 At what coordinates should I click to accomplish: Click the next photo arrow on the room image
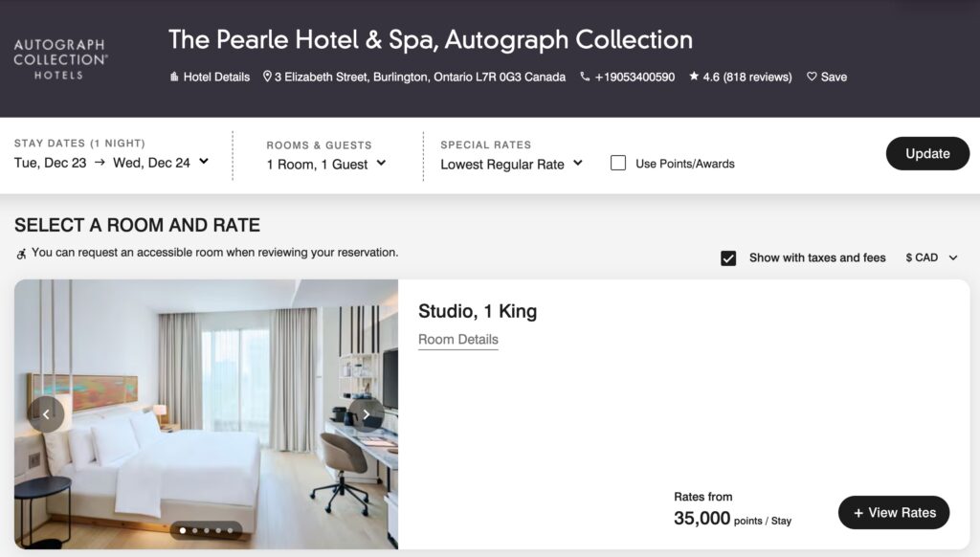[x=367, y=414]
